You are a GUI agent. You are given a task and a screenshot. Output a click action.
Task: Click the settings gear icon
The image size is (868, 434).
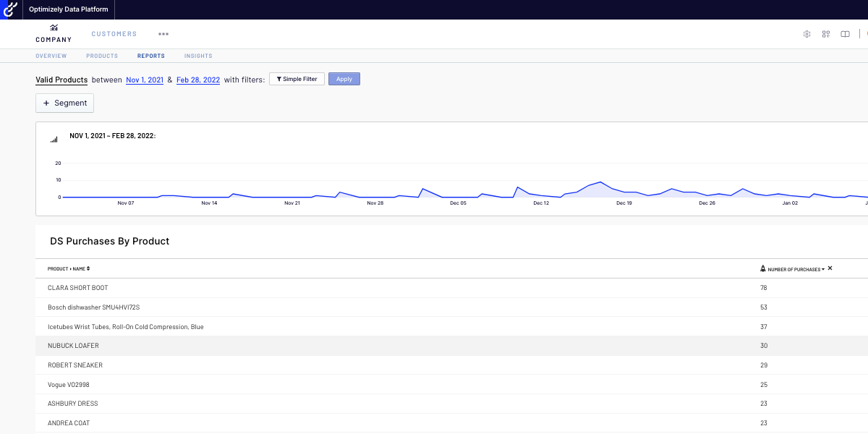point(807,33)
